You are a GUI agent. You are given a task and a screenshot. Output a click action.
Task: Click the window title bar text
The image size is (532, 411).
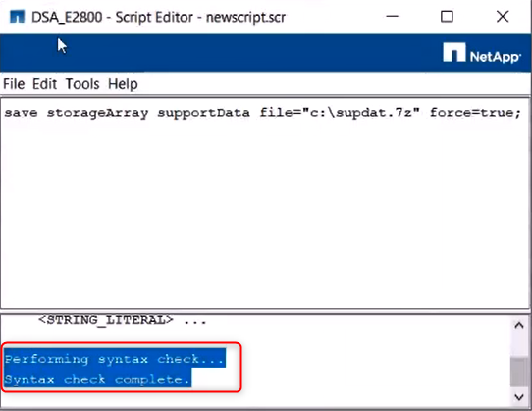click(158, 17)
